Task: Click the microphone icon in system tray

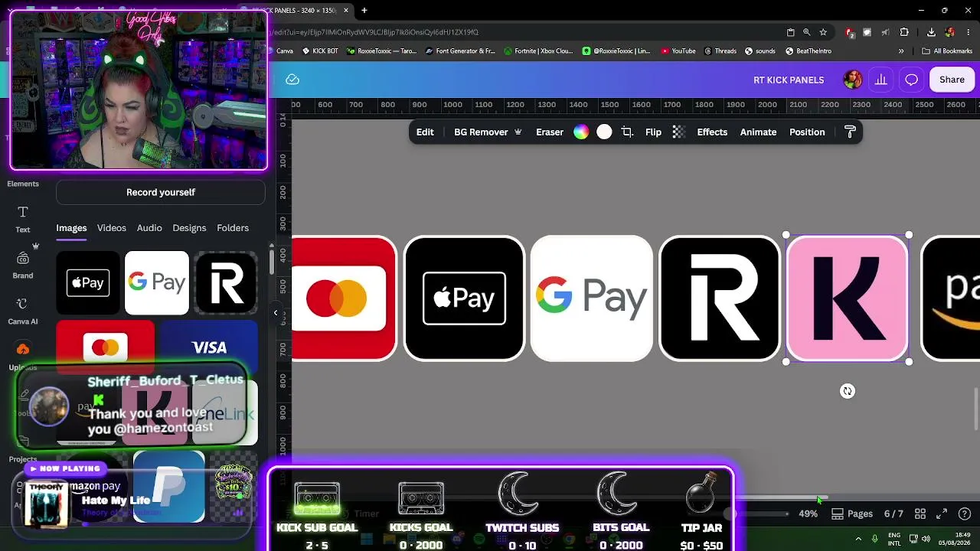Action: [874, 539]
